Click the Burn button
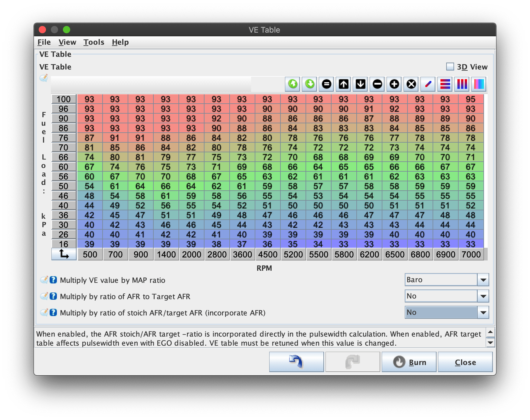The width and height of the screenshot is (530, 420). click(x=409, y=362)
